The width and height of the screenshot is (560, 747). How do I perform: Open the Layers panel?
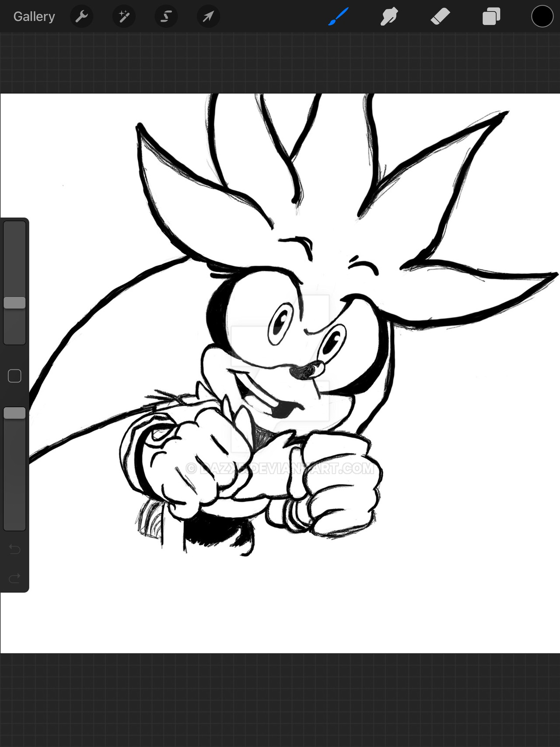491,17
